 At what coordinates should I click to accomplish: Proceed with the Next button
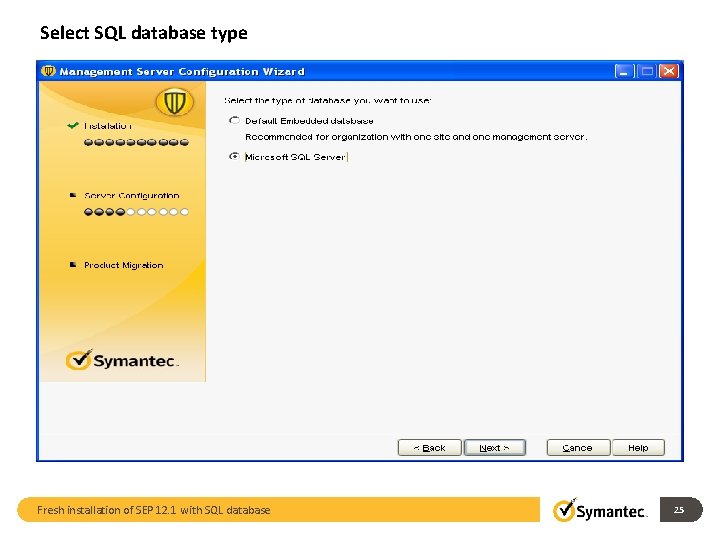point(495,448)
